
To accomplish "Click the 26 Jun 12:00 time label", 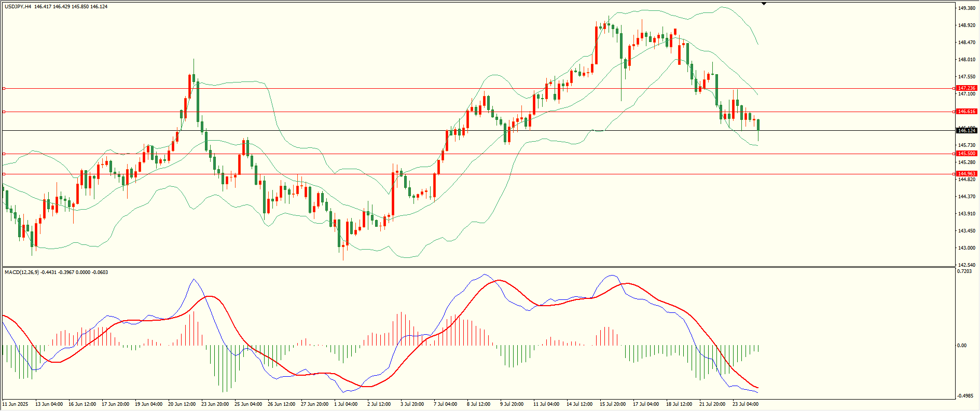I will point(281,404).
